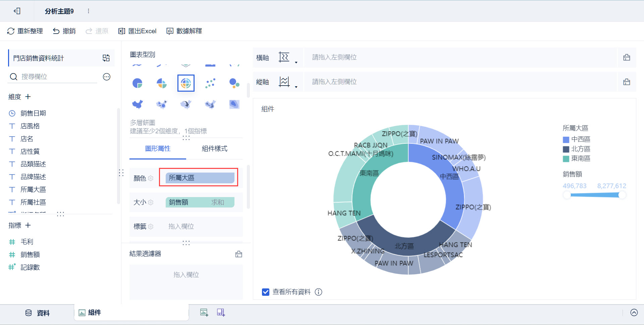Add a new indicator with the 指標 plus
644x325 pixels.
pyautogui.click(x=28, y=225)
